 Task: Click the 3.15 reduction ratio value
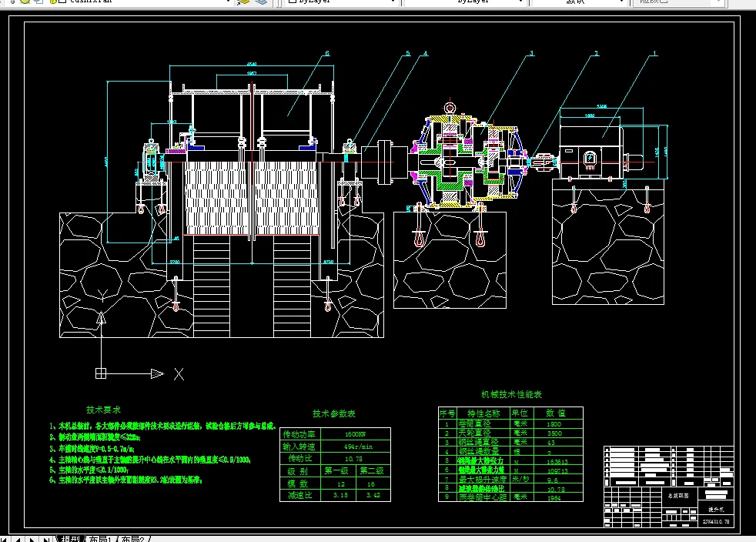(340, 495)
